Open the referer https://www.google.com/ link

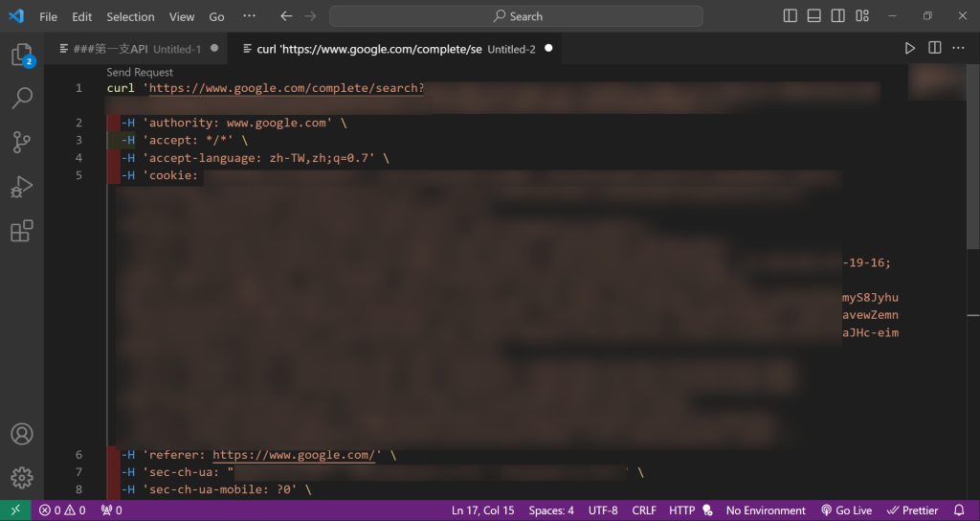point(294,455)
